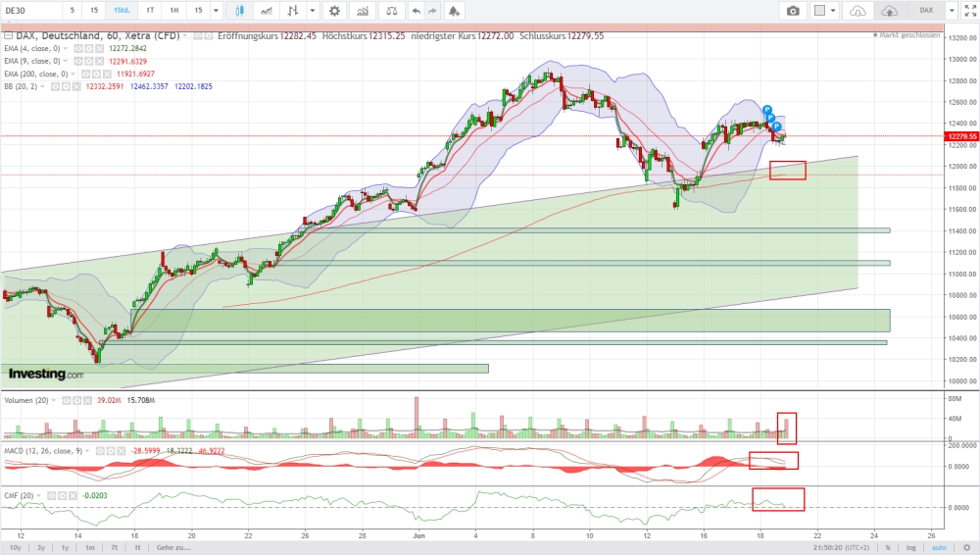The width and height of the screenshot is (980, 555).
Task: Toggle auto scale button
Action: point(939,547)
